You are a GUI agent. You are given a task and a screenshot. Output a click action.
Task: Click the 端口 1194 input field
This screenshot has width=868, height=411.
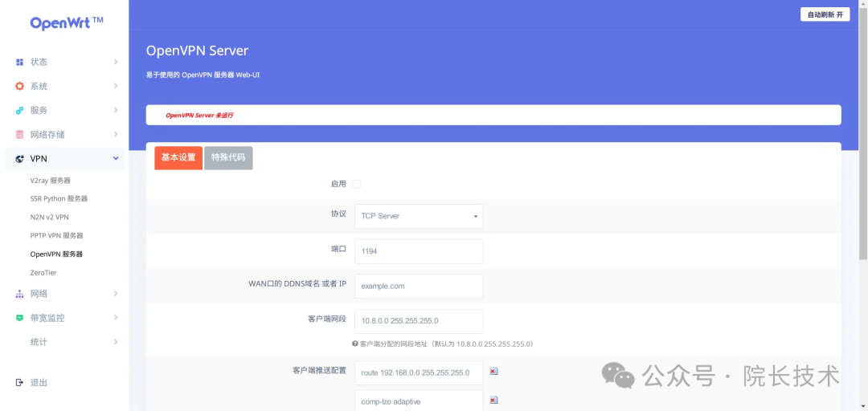[419, 251]
